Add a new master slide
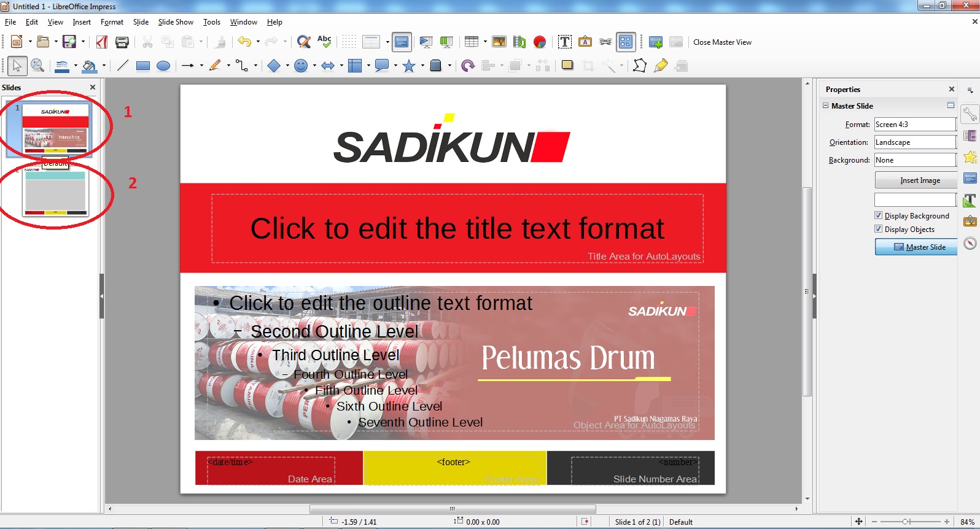Viewport: 980px width, 529px height. (656, 42)
